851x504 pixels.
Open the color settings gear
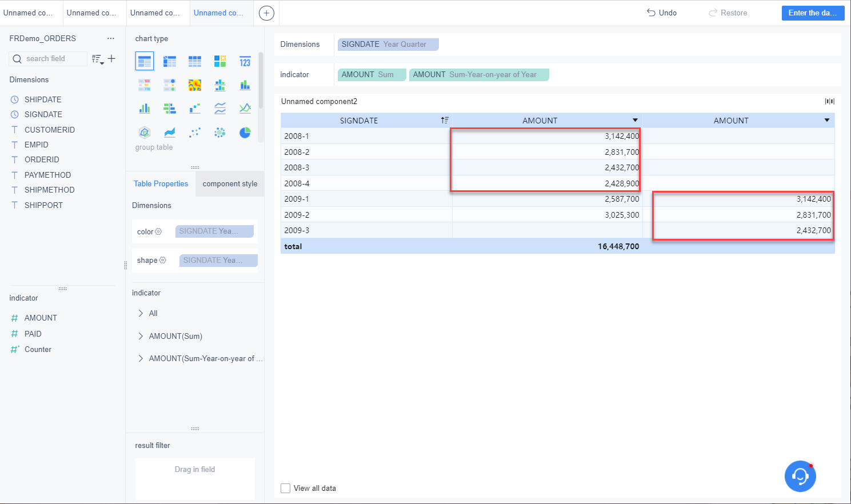(x=158, y=231)
